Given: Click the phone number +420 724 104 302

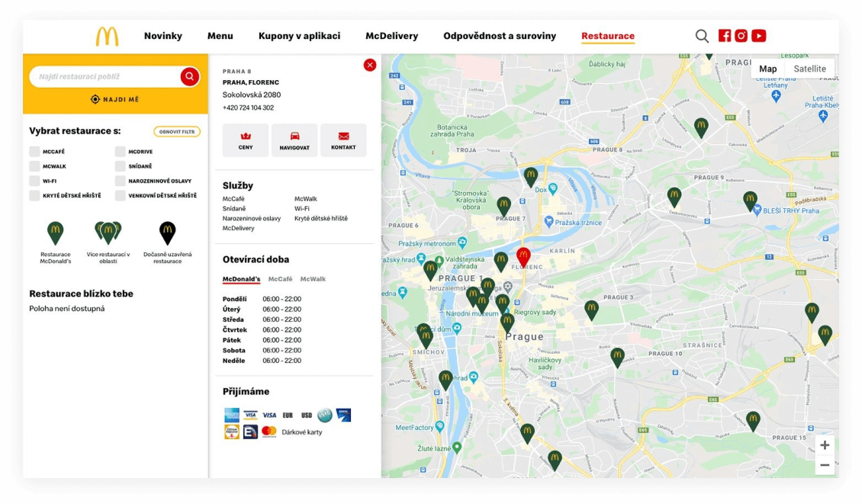Looking at the screenshot, I should [x=248, y=108].
